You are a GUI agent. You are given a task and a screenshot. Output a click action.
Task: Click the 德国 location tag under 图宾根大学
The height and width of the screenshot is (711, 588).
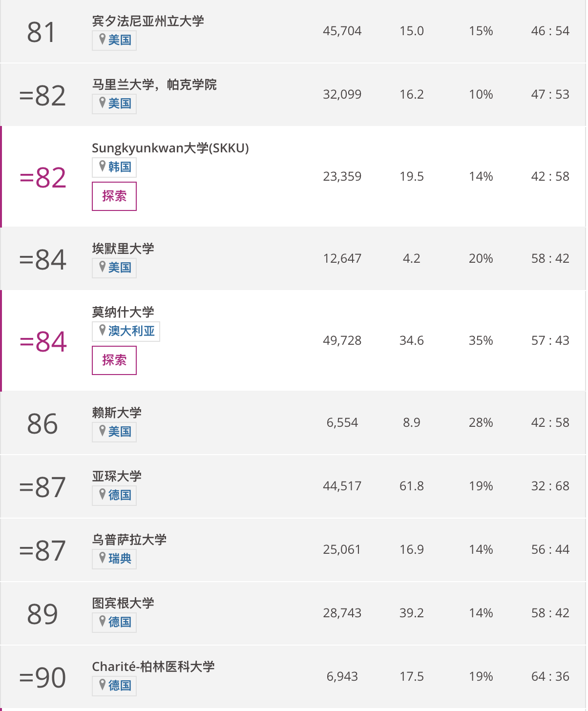[x=114, y=623]
